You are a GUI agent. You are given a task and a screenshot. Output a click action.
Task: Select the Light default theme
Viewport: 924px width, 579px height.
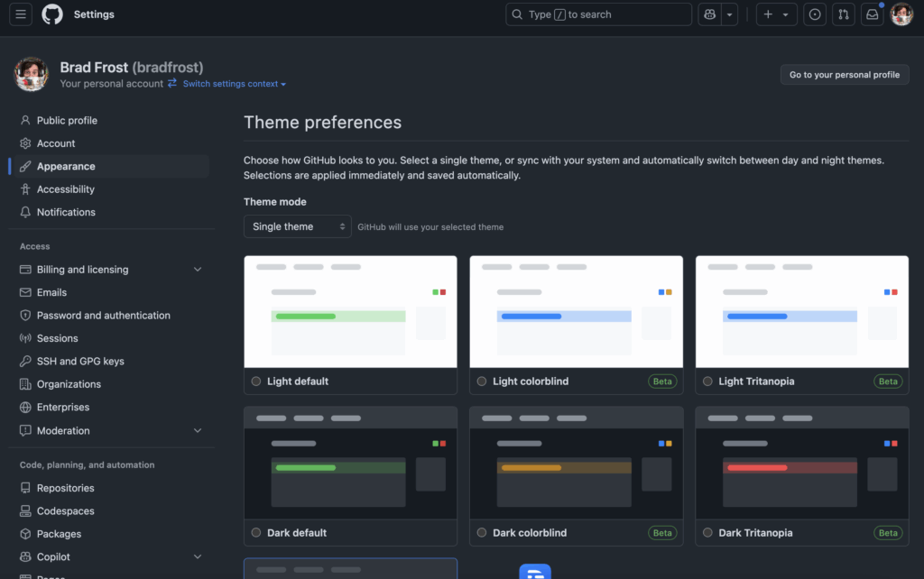pyautogui.click(x=254, y=381)
